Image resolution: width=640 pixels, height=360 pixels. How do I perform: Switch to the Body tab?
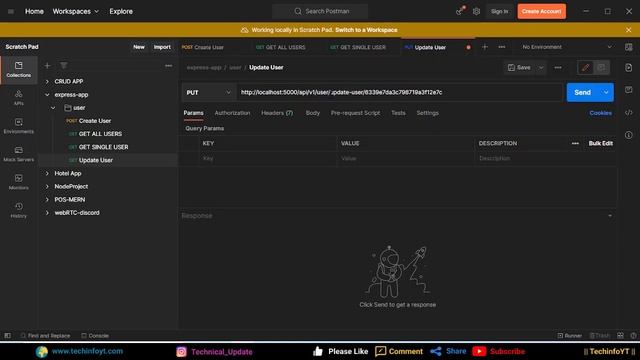point(313,113)
